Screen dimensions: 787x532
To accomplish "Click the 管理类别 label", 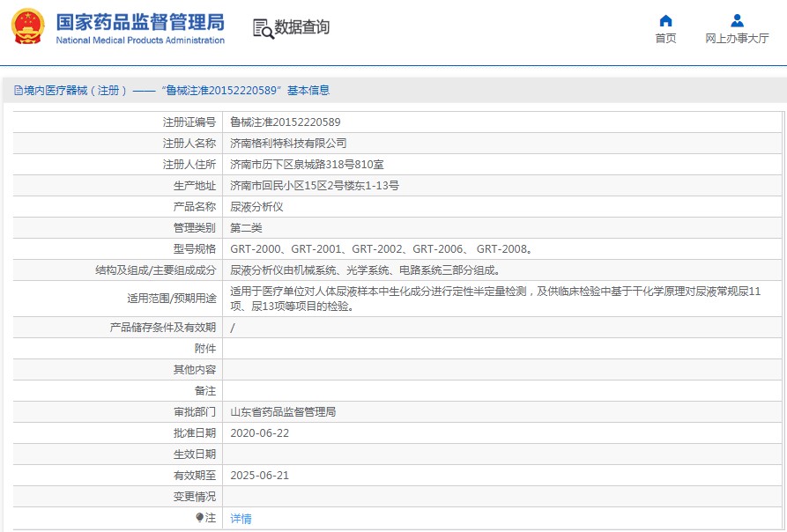I will click(x=195, y=228).
